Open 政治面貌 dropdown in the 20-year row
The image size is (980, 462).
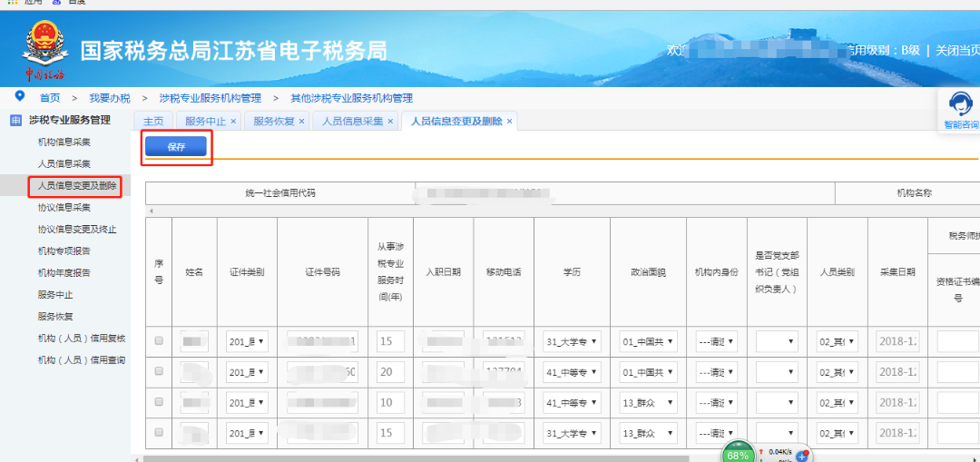coord(648,372)
